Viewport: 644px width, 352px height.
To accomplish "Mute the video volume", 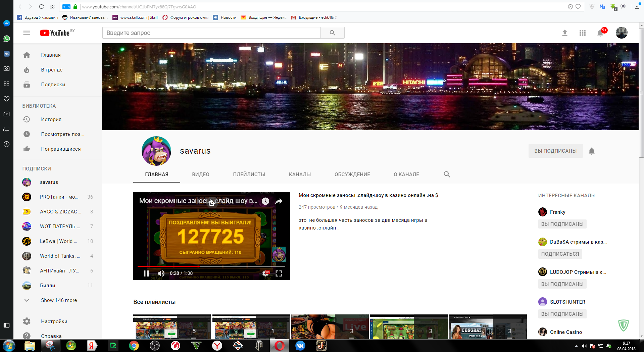I will pos(161,273).
